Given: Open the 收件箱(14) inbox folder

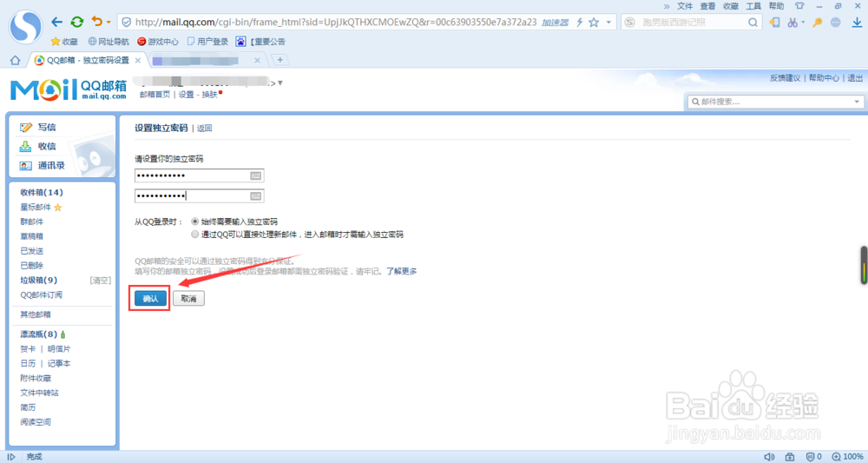Looking at the screenshot, I should click(42, 192).
